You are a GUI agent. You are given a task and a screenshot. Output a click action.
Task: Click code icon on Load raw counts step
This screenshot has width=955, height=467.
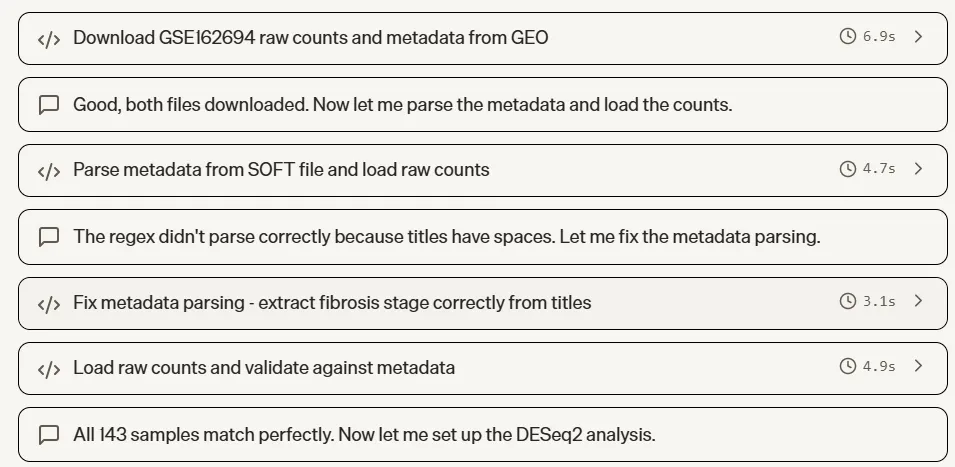click(x=49, y=368)
